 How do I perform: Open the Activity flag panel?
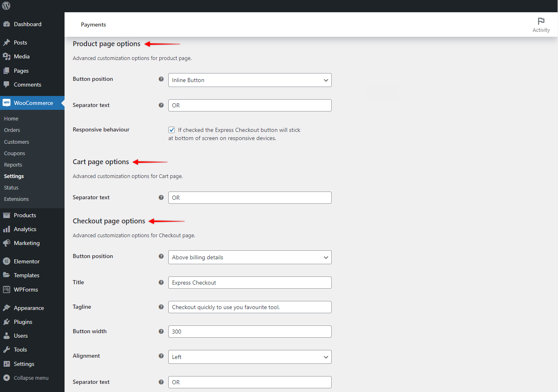tap(541, 24)
